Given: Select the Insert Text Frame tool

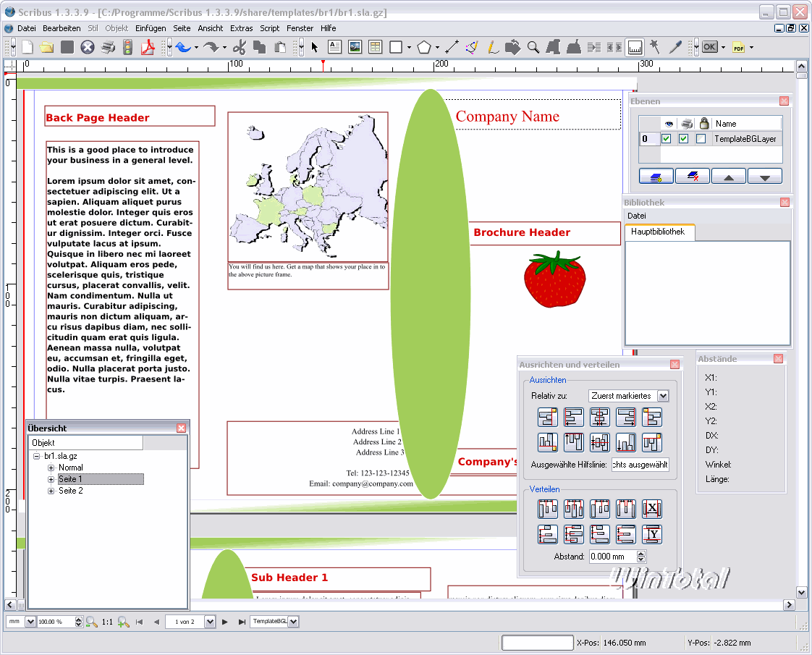Looking at the screenshot, I should click(335, 47).
